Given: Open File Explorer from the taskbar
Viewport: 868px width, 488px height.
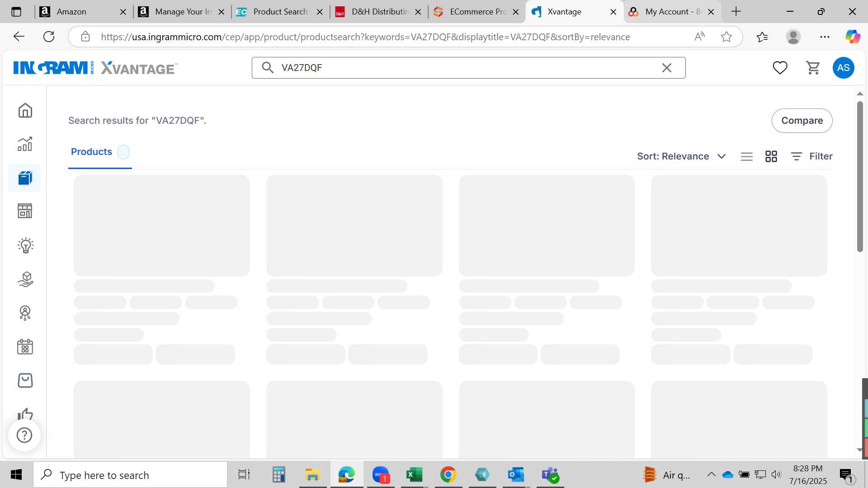Looking at the screenshot, I should pyautogui.click(x=312, y=475).
